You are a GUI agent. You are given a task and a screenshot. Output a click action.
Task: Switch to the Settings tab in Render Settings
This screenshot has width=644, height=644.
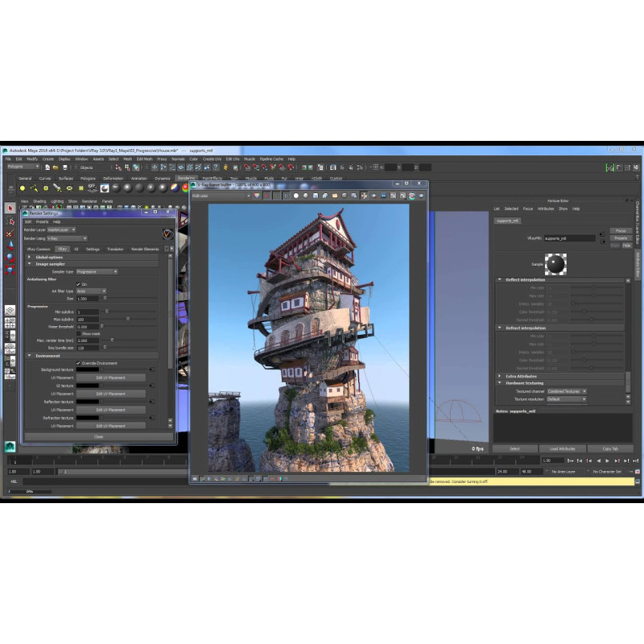tap(93, 250)
